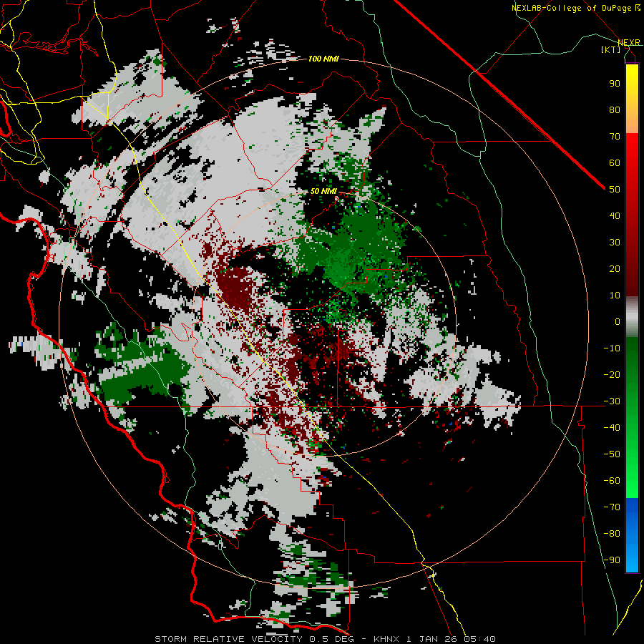Click the 20 value on velocity scale
This screenshot has width=644, height=644.
coord(615,269)
